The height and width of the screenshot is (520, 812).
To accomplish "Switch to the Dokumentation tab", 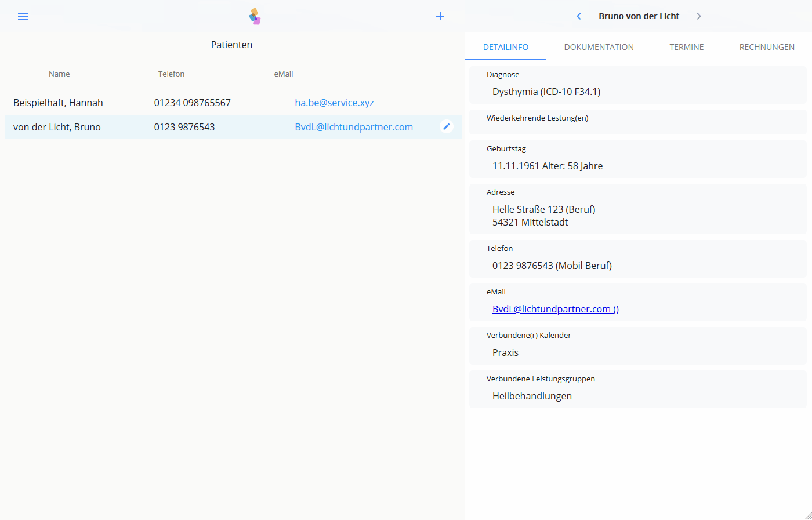I will coord(599,47).
